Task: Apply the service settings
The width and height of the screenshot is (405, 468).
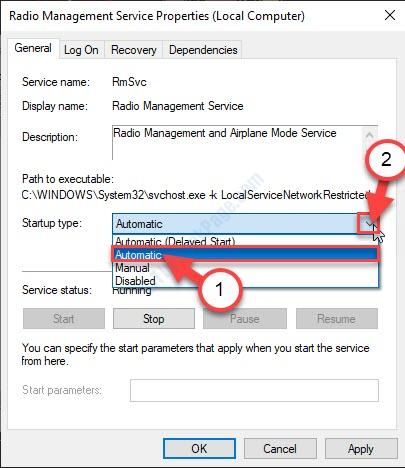Action: [361, 448]
